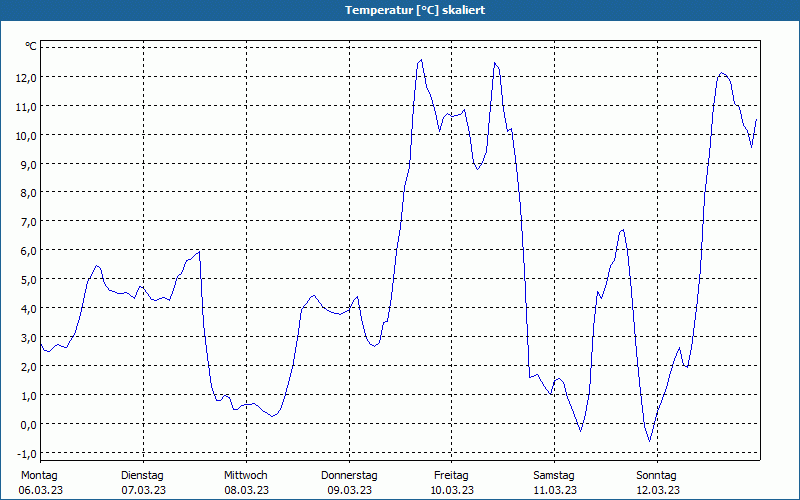Click the -1,0 y-axis label
The image size is (800, 500).
27,453
